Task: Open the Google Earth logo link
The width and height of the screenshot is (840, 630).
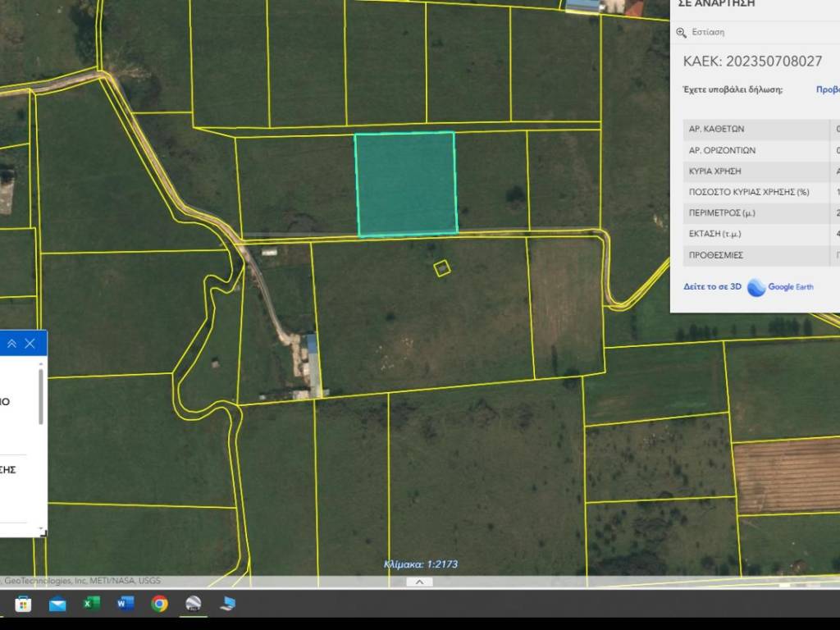Action: click(780, 287)
